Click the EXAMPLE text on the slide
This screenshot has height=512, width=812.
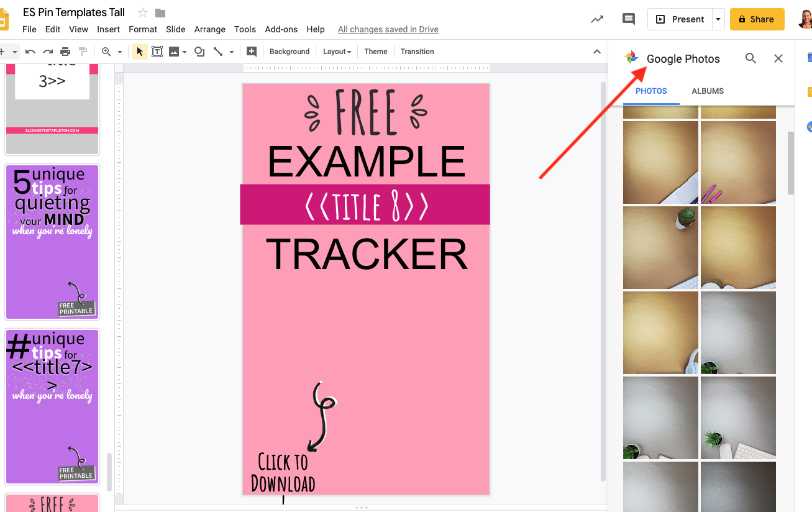pyautogui.click(x=367, y=162)
